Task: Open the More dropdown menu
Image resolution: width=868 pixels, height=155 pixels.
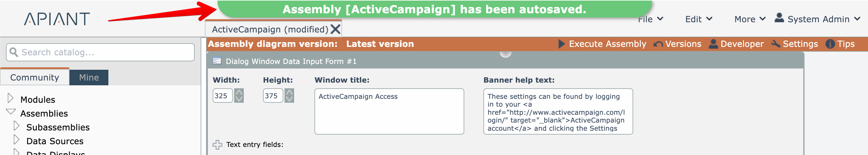Action: (749, 19)
